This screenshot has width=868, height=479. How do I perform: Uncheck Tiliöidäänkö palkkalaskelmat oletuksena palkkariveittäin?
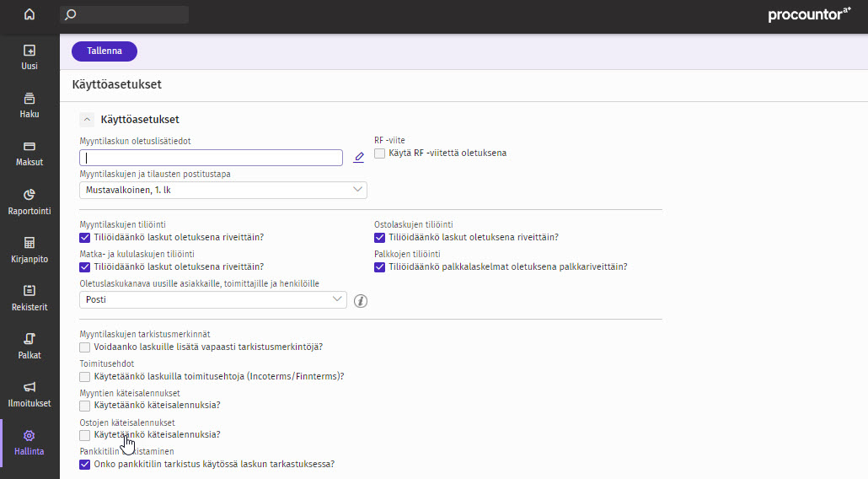380,267
